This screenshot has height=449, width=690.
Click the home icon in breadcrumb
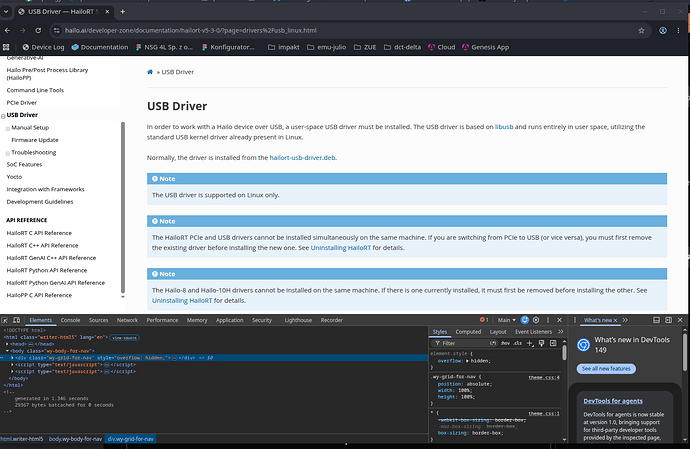(150, 72)
